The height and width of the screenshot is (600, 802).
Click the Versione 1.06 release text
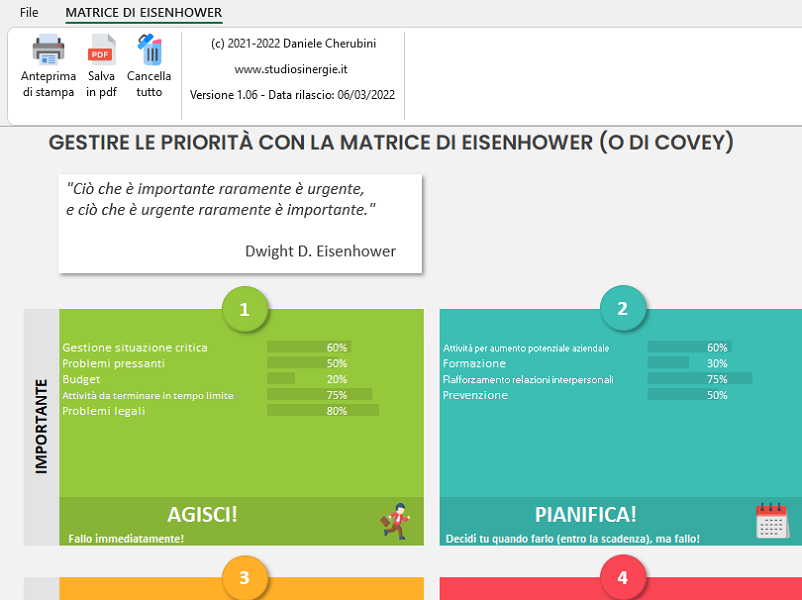(293, 95)
